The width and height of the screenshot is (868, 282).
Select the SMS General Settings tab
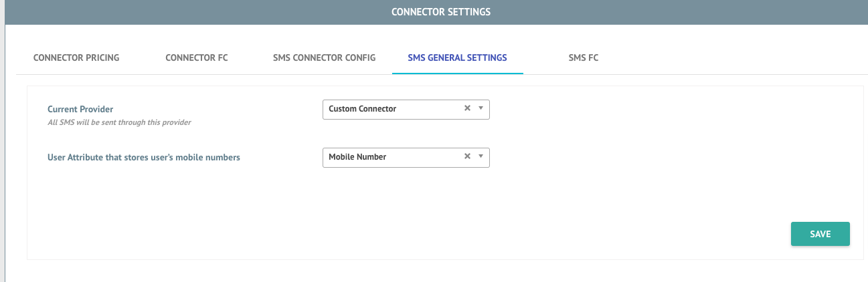[x=458, y=58]
